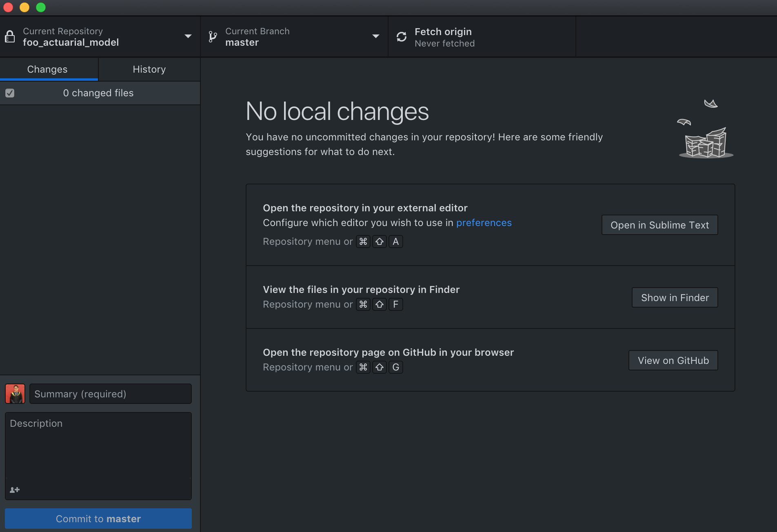The image size is (777, 532).
Task: Minimize window with the yellow button
Action: 24,7
